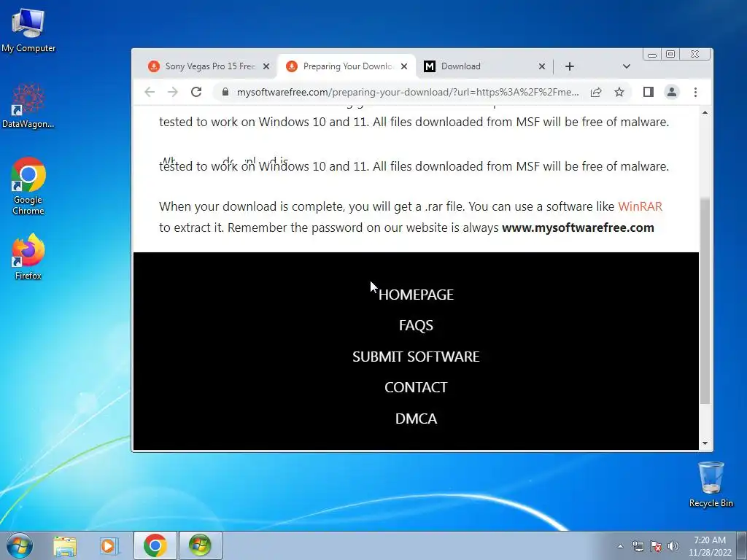The image size is (747, 560).
Task: Open the Action Center flag icon
Action: [x=656, y=546]
